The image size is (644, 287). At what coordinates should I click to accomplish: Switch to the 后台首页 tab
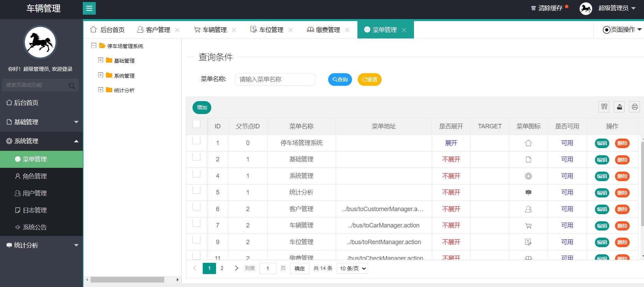(107, 30)
